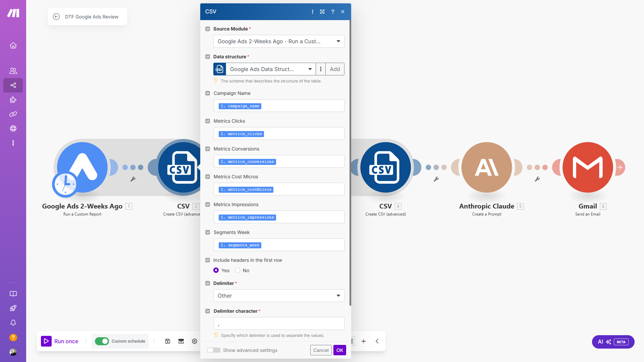Save the scenario with disk icon
644x362 pixels.
point(168,341)
